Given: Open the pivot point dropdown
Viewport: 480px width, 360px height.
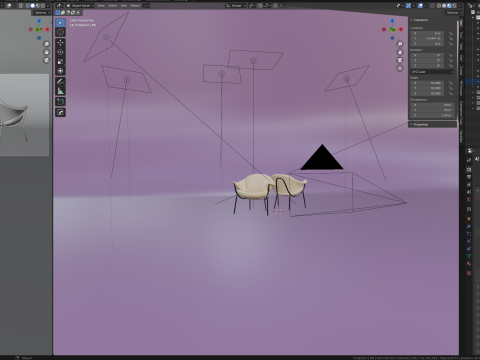Looking at the screenshot, I should point(252,6).
